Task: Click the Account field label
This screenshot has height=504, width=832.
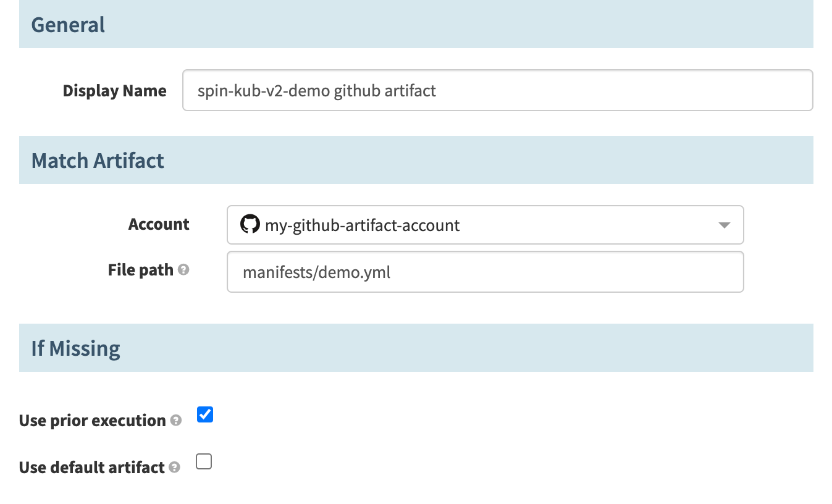Action: pos(159,224)
